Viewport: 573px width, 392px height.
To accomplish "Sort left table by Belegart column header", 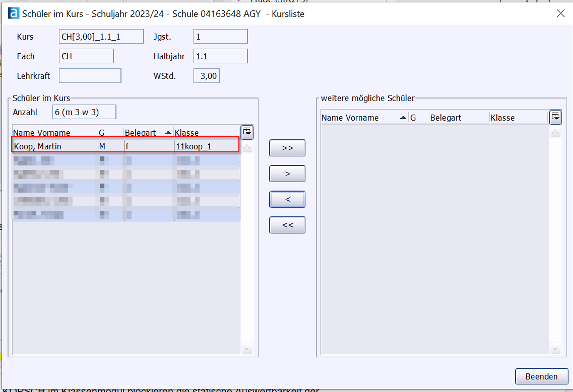I will tap(140, 133).
